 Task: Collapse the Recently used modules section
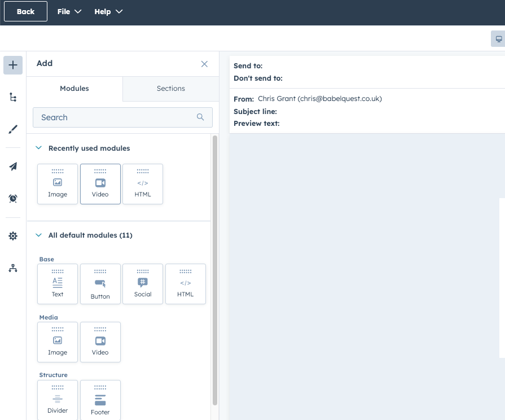pos(39,148)
